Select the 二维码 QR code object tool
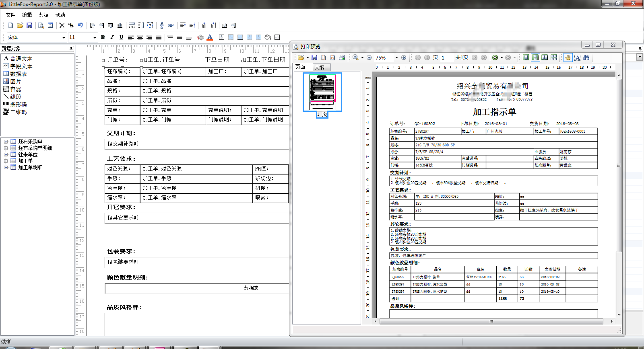Image resolution: width=644 pixels, height=349 pixels. pos(15,112)
